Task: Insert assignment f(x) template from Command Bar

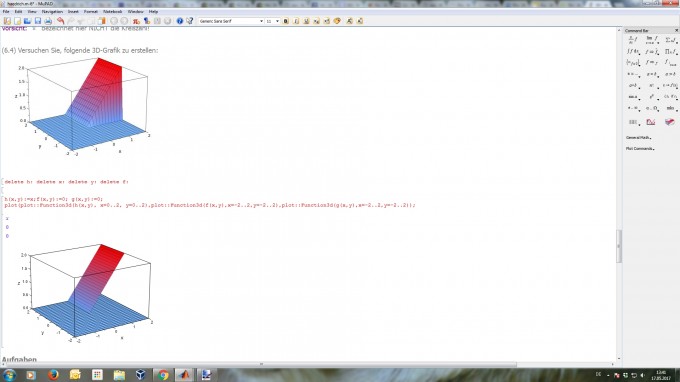Action: tap(670, 85)
